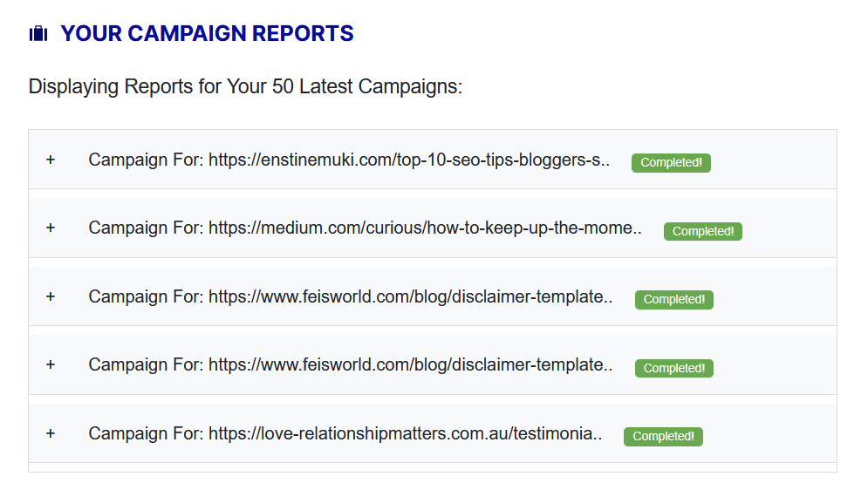This screenshot has width=868, height=497.
Task: Click the briefcase icon beside the heading
Action: point(38,35)
